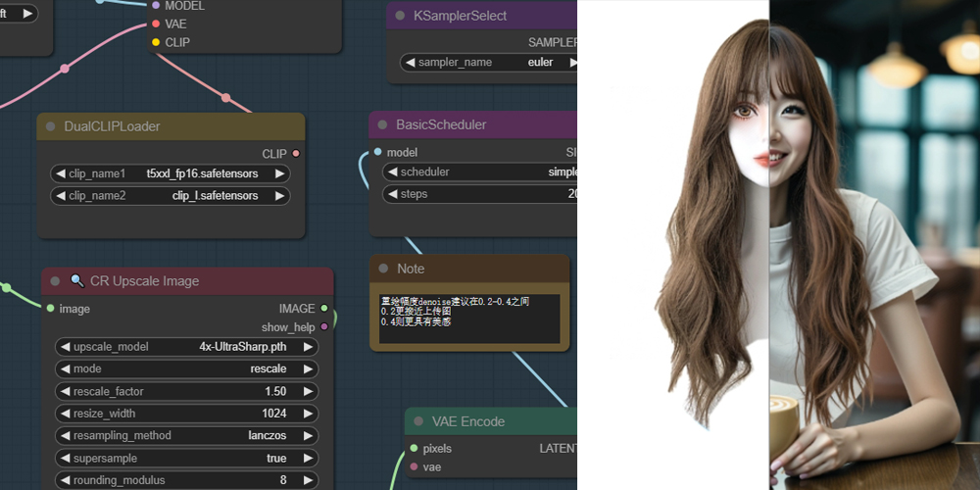Image resolution: width=980 pixels, height=490 pixels.
Task: Click inside the Note text area
Action: tap(469, 318)
